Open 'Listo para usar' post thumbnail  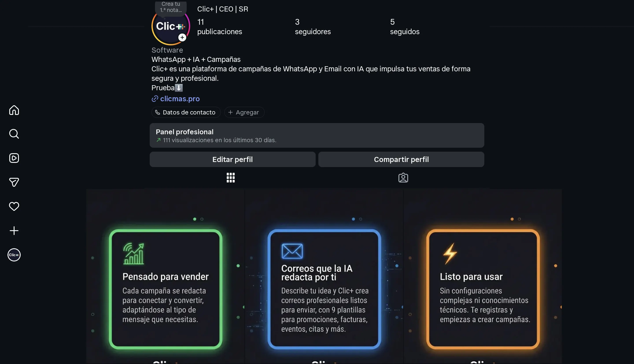(x=483, y=276)
